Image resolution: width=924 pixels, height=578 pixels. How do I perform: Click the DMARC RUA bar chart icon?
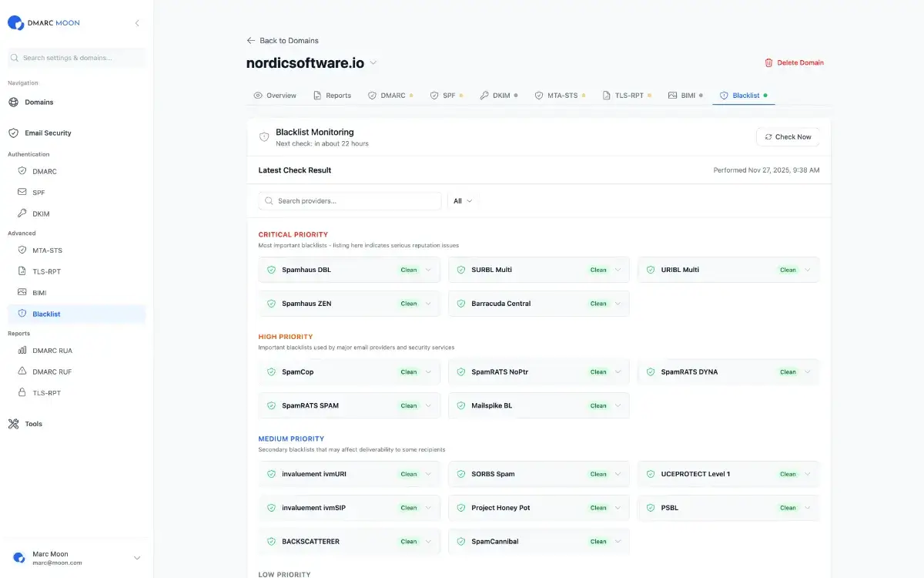22,351
